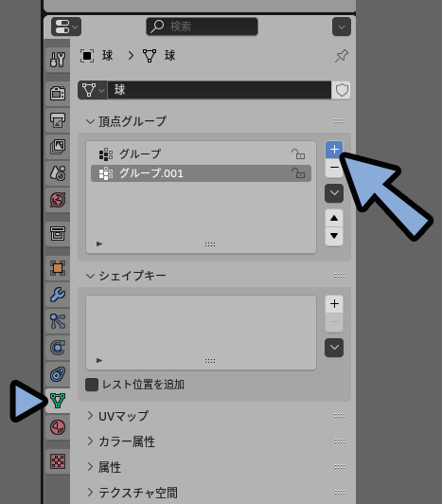Open the World properties tab

pos(58,200)
